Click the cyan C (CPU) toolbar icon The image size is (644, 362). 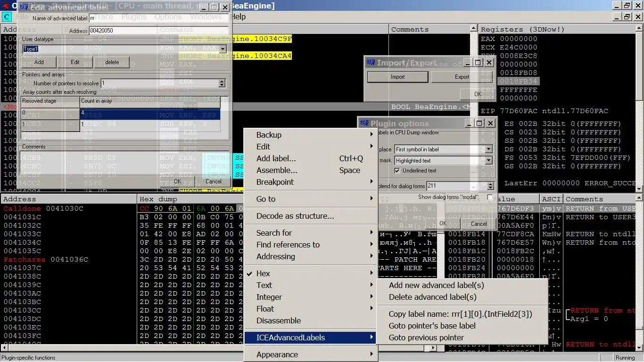7,17
